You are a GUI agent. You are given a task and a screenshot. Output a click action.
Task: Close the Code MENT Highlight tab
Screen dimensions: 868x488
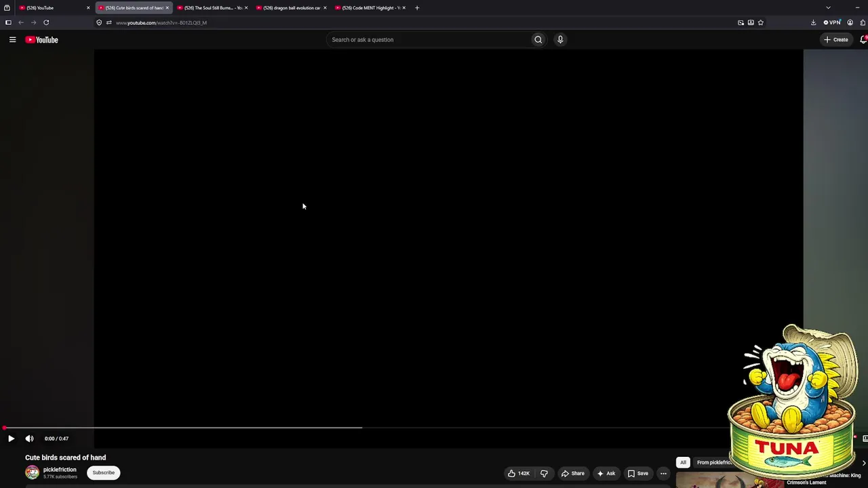(x=403, y=8)
